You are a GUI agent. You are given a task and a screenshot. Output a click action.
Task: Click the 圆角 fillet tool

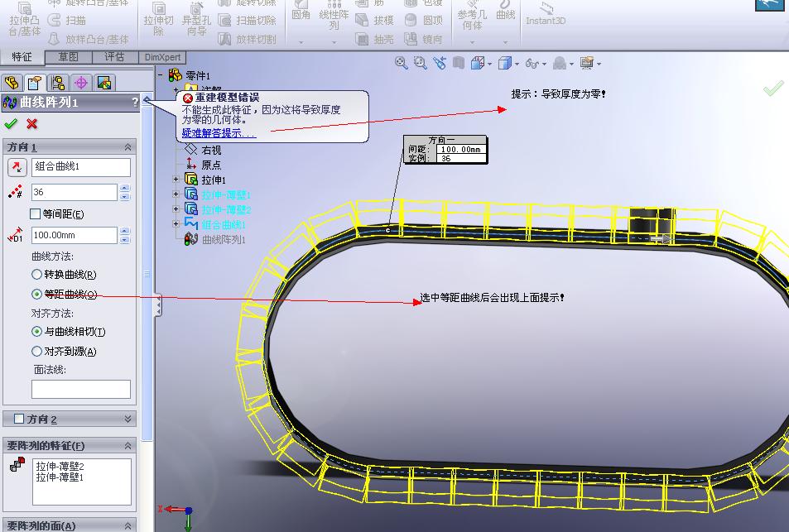coord(301,11)
